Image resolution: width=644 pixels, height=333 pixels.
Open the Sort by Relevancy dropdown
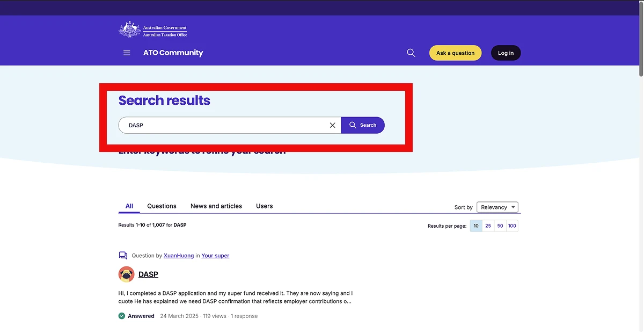click(497, 207)
